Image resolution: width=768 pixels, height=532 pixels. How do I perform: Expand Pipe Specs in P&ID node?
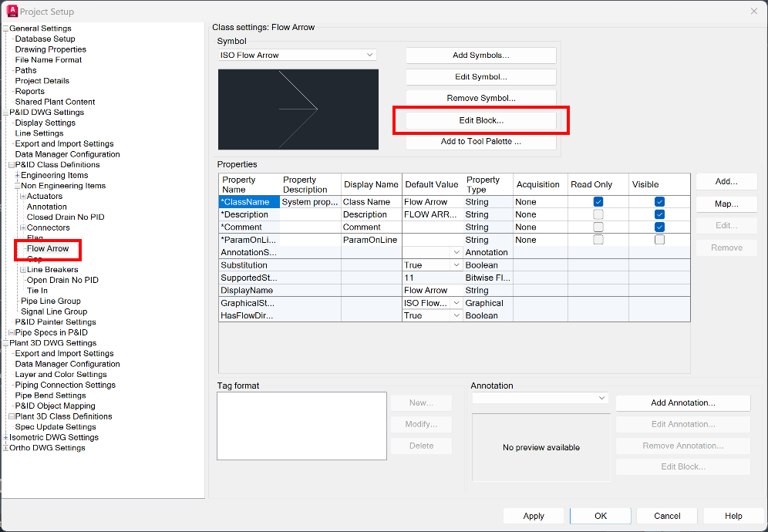12,332
